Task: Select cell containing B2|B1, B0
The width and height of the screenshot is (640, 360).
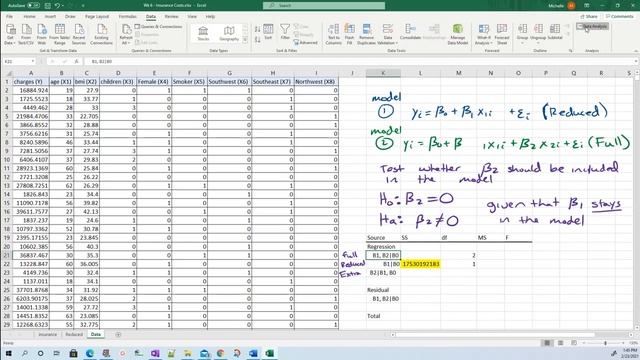Action: coord(383,273)
